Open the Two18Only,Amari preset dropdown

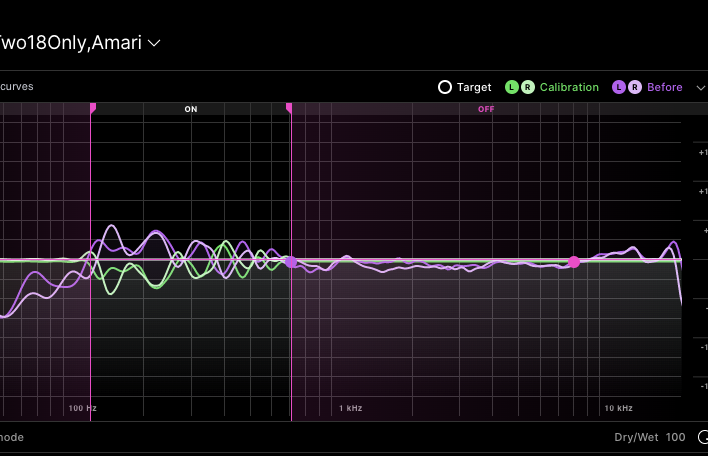point(154,43)
